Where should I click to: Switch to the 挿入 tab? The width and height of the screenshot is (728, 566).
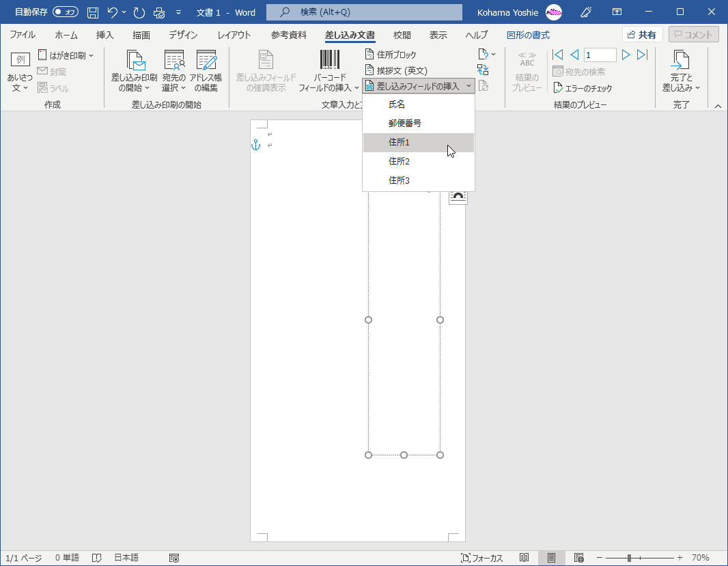point(104,35)
